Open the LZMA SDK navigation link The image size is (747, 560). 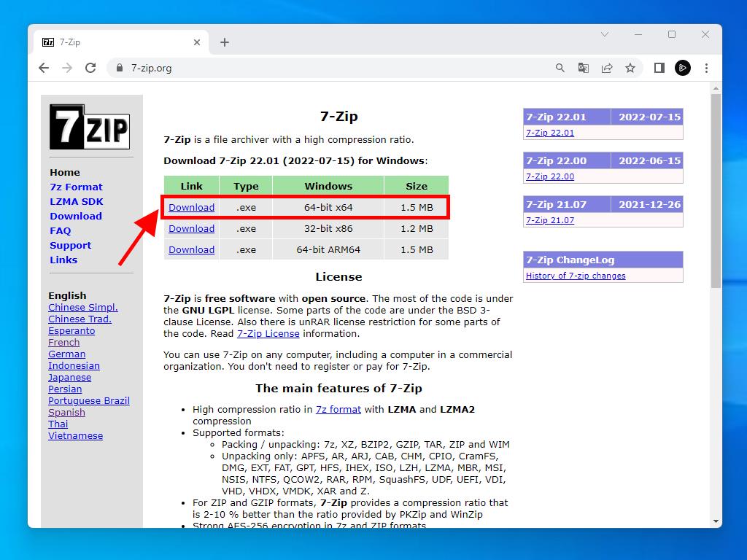76,201
